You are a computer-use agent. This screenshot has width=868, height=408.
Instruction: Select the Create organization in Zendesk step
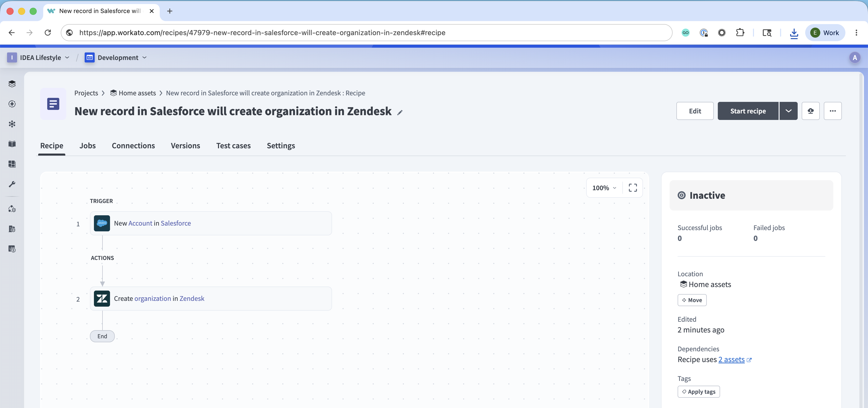[211, 299]
